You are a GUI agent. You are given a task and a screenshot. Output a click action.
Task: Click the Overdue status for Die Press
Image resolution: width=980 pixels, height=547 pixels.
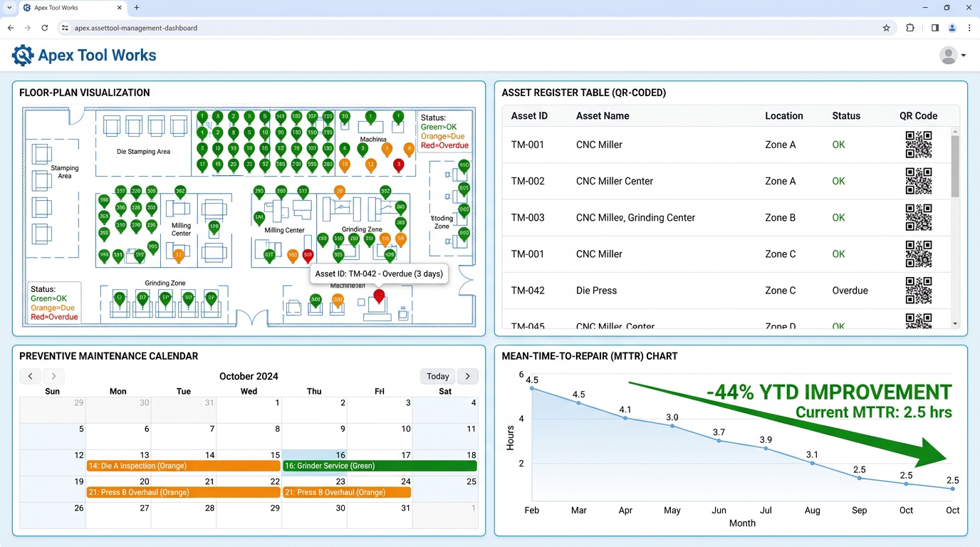click(x=850, y=291)
